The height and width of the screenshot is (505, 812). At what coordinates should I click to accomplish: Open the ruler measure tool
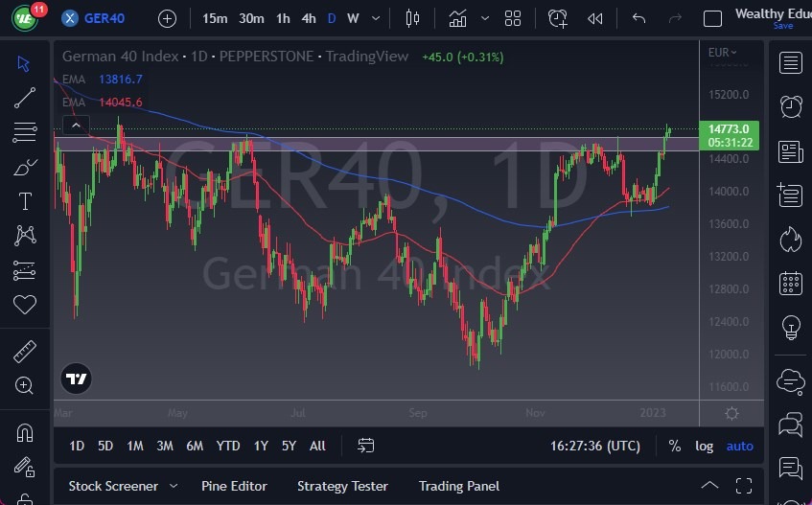click(x=25, y=352)
